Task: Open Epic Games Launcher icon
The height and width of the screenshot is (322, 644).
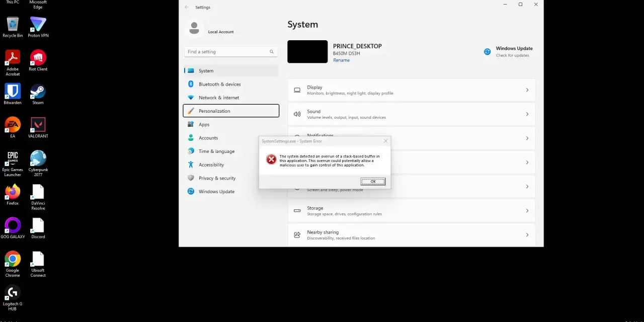Action: click(x=13, y=164)
